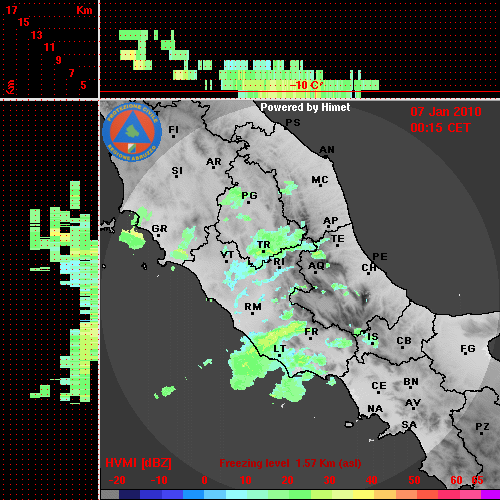Click the TE city label
Viewport: 500px width, 500px height.
pyautogui.click(x=338, y=239)
